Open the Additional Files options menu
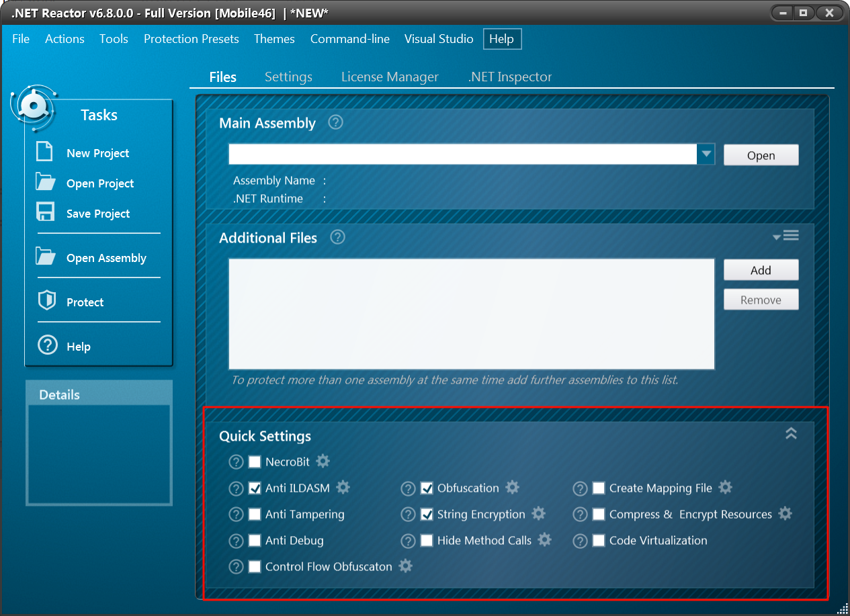The width and height of the screenshot is (850, 616). (786, 236)
